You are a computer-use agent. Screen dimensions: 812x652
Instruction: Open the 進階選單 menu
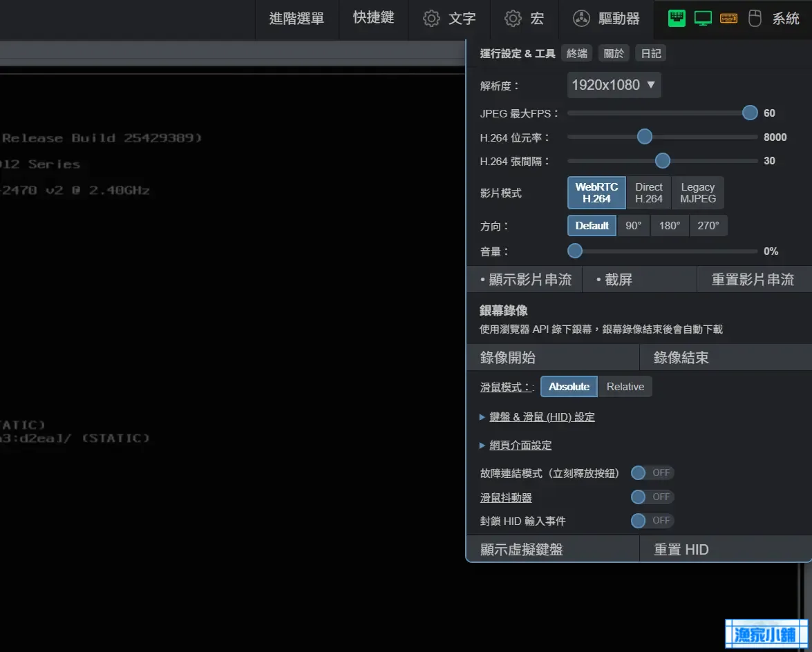pyautogui.click(x=296, y=19)
